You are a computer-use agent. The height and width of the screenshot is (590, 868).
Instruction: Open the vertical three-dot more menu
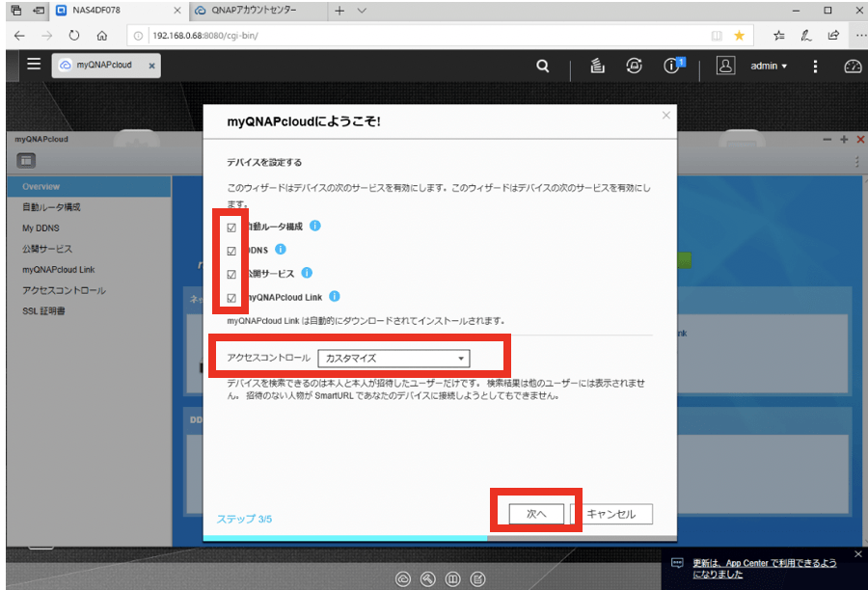[815, 67]
